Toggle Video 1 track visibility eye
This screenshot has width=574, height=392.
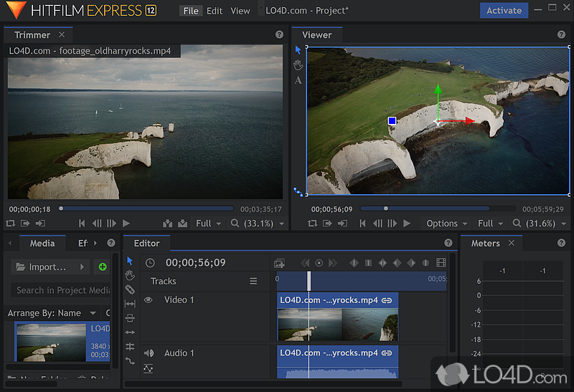point(149,300)
